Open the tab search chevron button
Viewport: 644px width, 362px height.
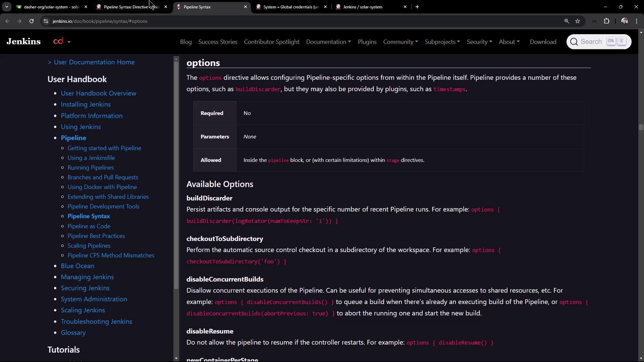click(6, 7)
